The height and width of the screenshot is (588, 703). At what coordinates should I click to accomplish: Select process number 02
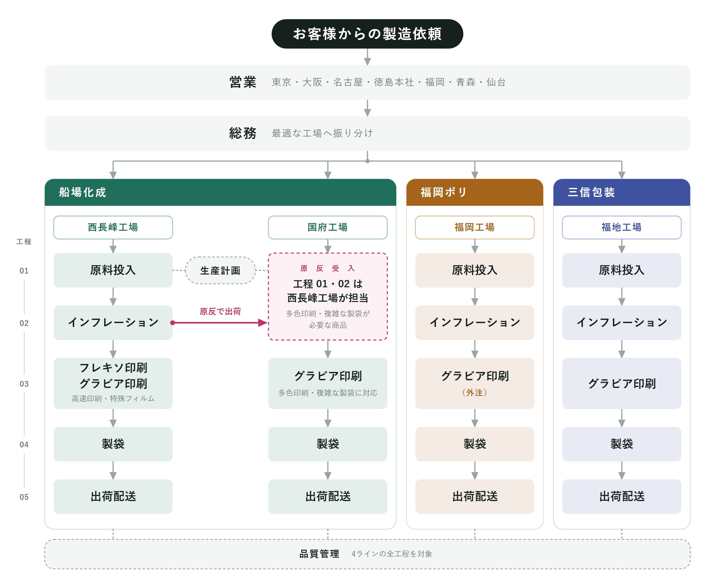(24, 323)
